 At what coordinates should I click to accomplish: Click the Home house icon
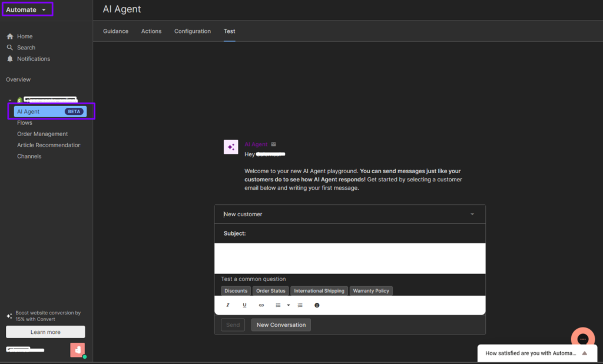(x=10, y=37)
